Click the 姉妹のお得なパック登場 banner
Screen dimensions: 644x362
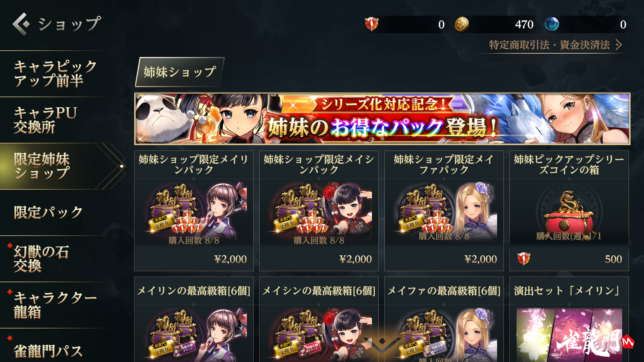[382, 119]
